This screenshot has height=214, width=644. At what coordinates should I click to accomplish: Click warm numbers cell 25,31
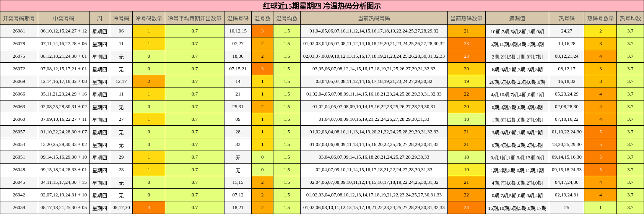tap(238, 107)
